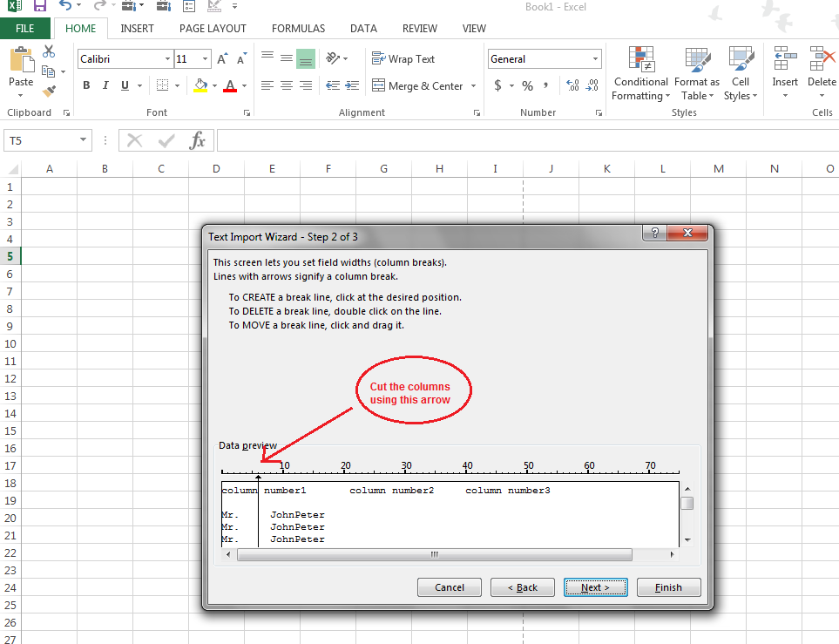Select the Bold formatting icon
This screenshot has height=644, width=839.
pos(85,85)
